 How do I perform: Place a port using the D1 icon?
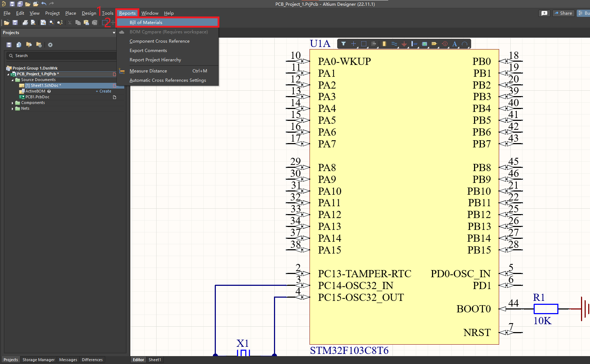(435, 44)
